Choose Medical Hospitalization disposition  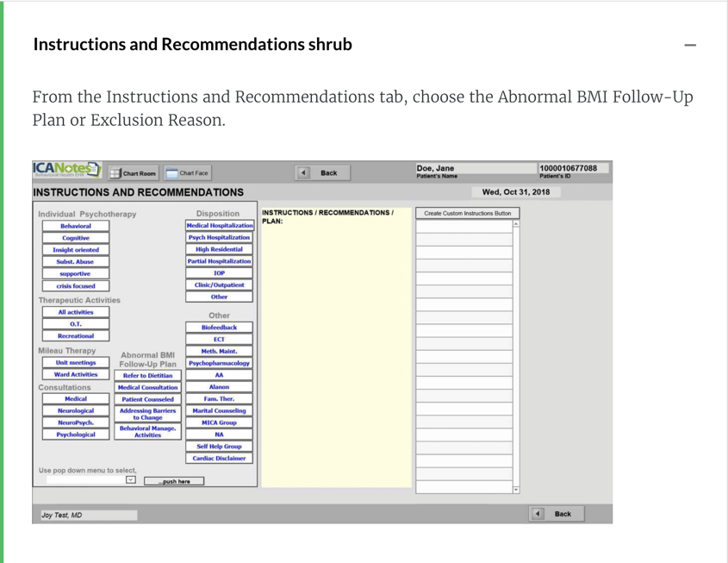point(220,226)
